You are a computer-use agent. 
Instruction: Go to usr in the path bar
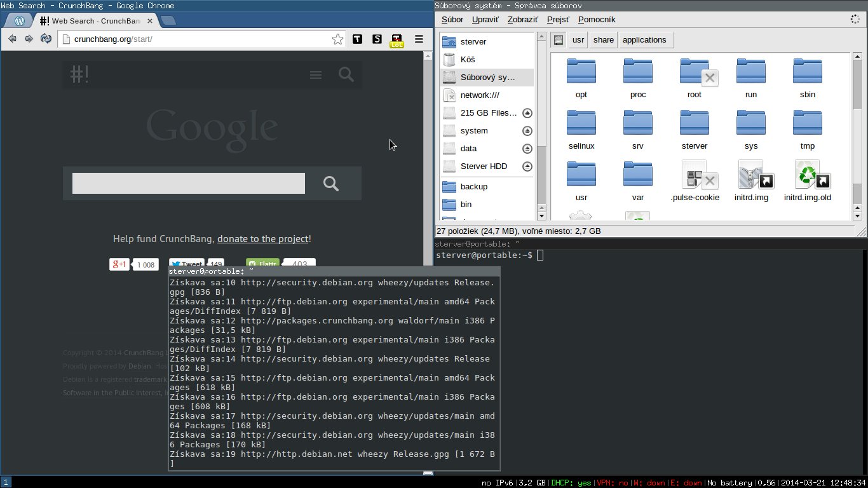[x=578, y=39]
